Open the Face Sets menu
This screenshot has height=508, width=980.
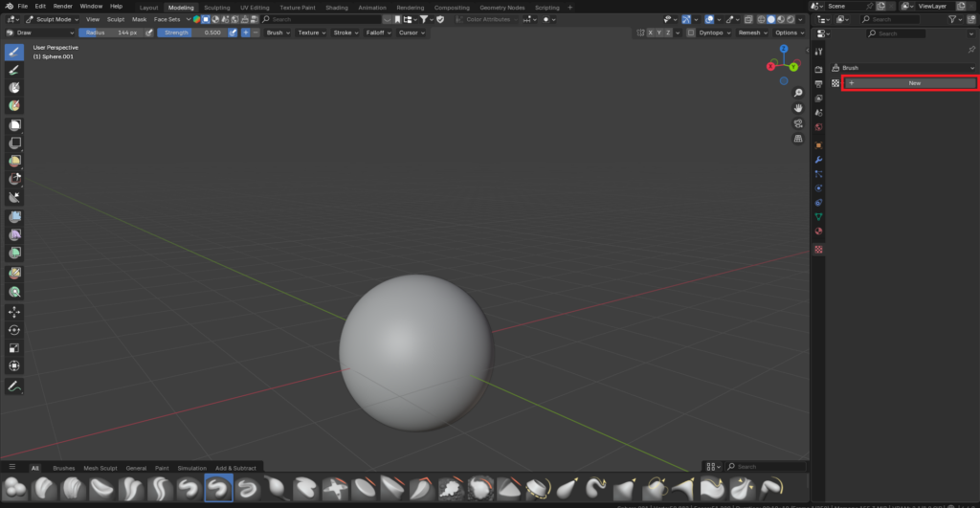167,19
